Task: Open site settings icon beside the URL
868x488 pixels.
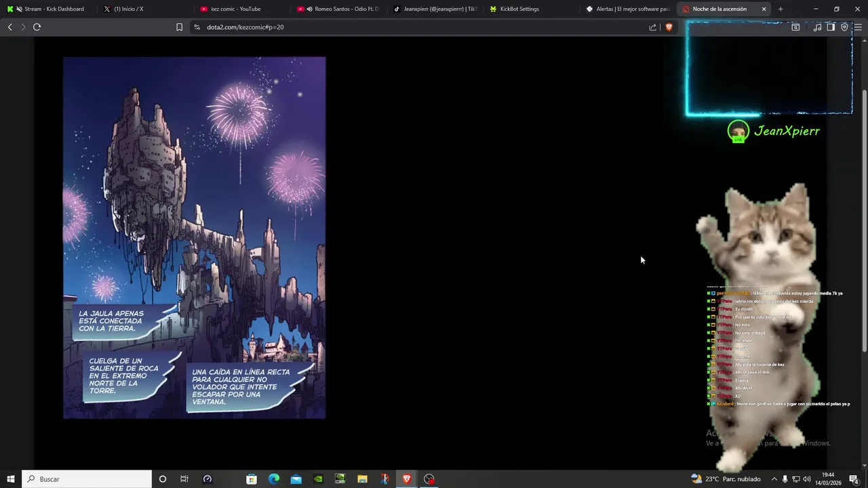Action: [x=197, y=27]
